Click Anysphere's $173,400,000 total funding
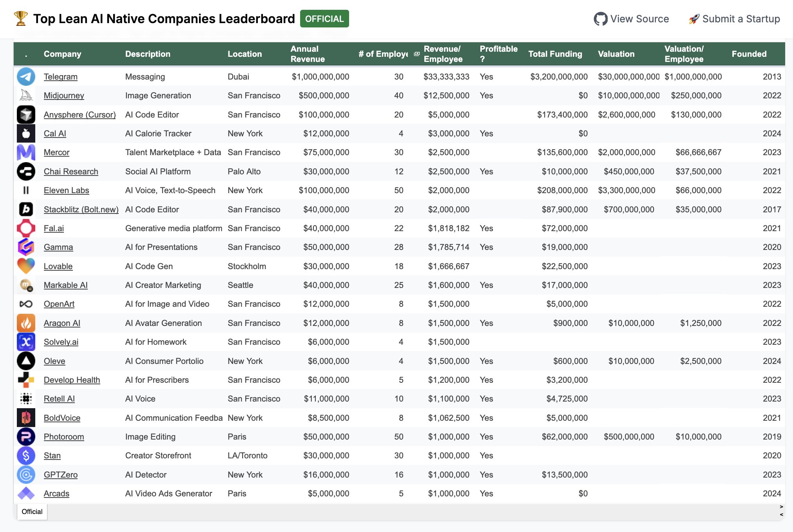Image resolution: width=793 pixels, height=532 pixels. point(562,115)
